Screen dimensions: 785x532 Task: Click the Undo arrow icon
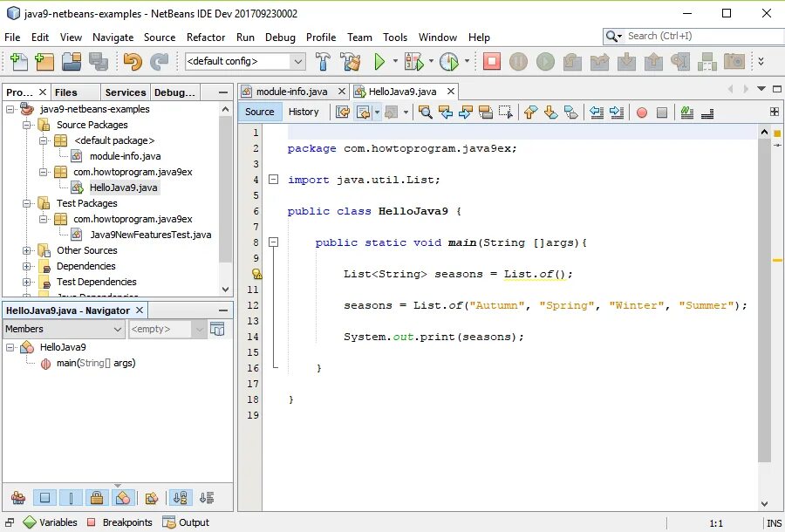(133, 62)
